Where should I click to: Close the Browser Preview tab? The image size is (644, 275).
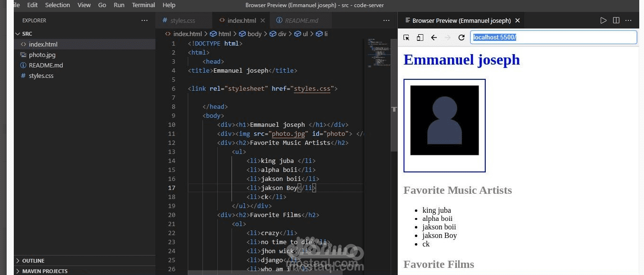[x=518, y=20]
